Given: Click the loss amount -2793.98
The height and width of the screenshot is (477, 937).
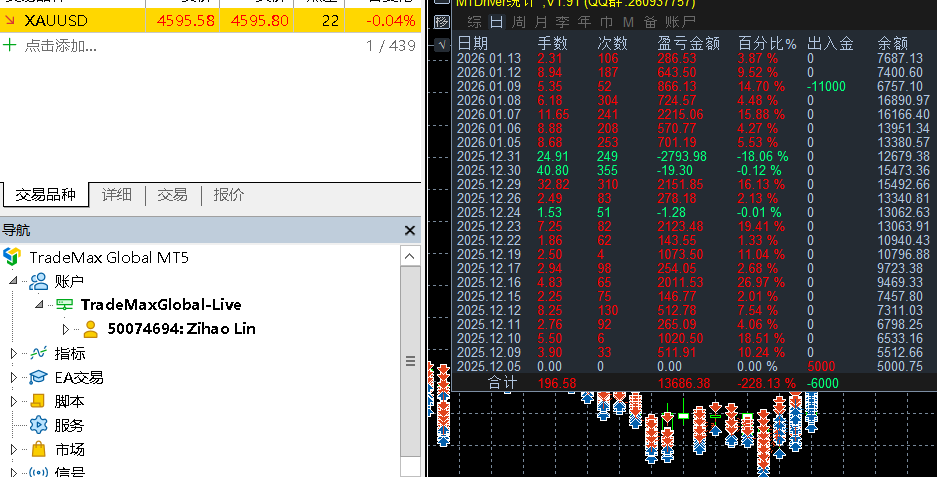Looking at the screenshot, I should (682, 156).
